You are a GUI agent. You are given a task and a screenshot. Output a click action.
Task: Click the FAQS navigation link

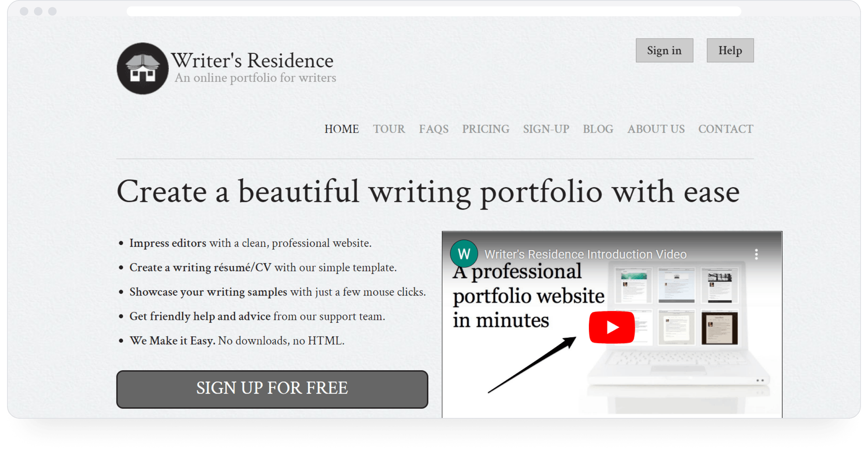(x=435, y=129)
